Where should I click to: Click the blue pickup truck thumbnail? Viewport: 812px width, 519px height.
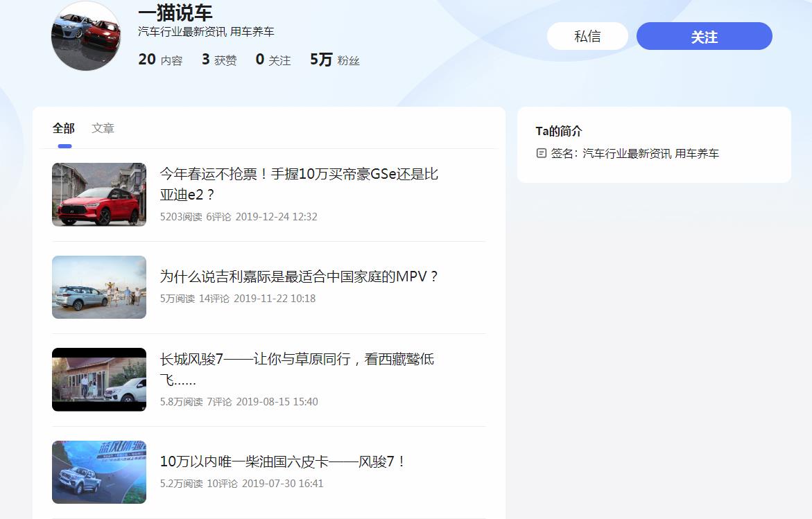pyautogui.click(x=99, y=472)
